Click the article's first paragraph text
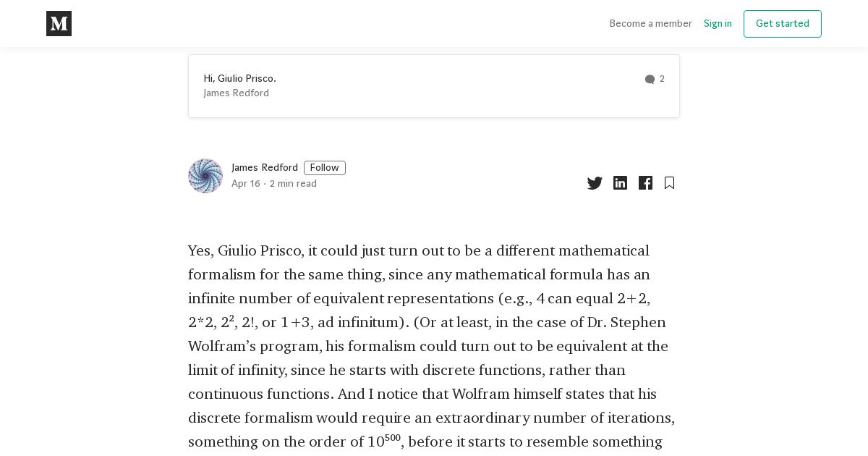Image resolution: width=868 pixels, height=456 pixels. [x=433, y=346]
